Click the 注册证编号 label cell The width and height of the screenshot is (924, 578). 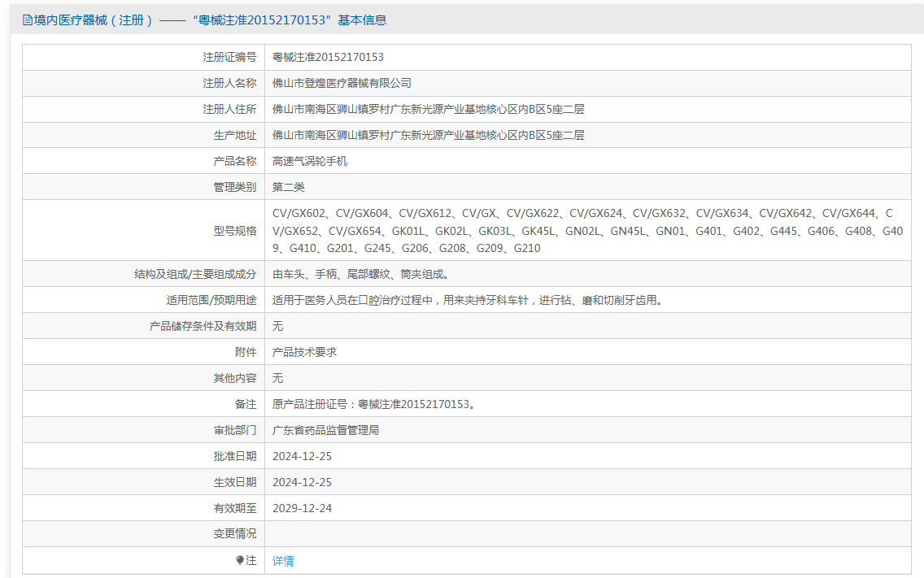[x=230, y=57]
